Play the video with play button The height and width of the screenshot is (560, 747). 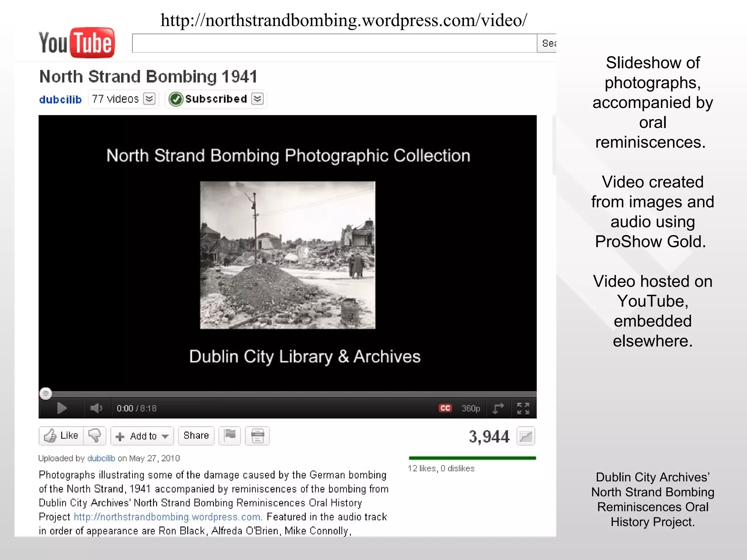(62, 408)
